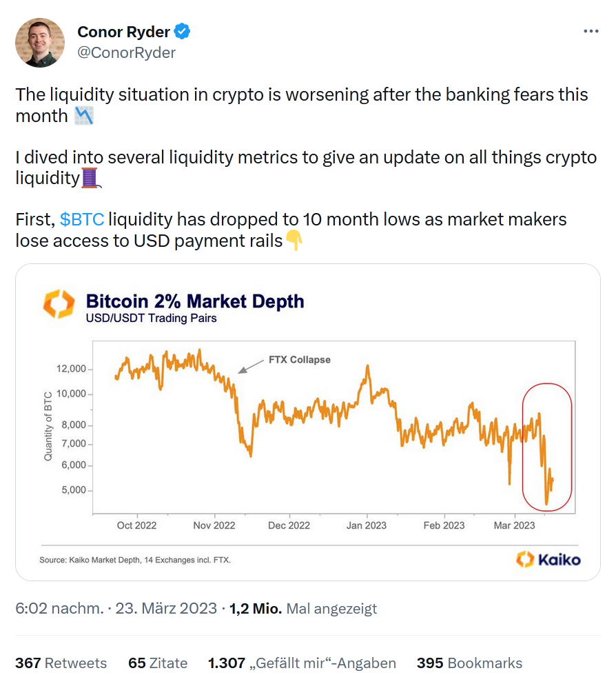616x675 pixels.
Task: Click the Kaiko logo at chart bottom right
Action: (548, 558)
